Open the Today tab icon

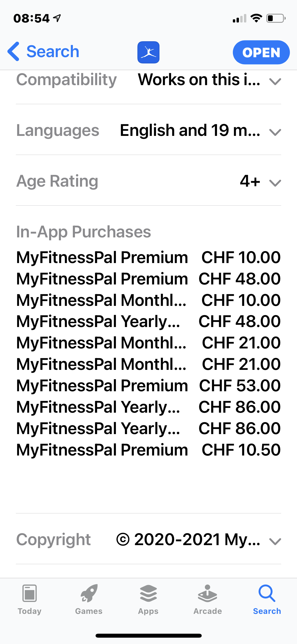point(30,593)
